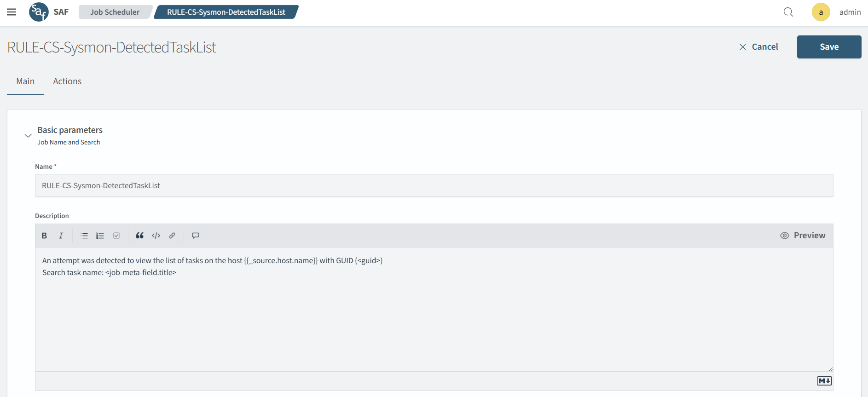Insert a comment in description editor
The width and height of the screenshot is (868, 397).
tap(196, 236)
